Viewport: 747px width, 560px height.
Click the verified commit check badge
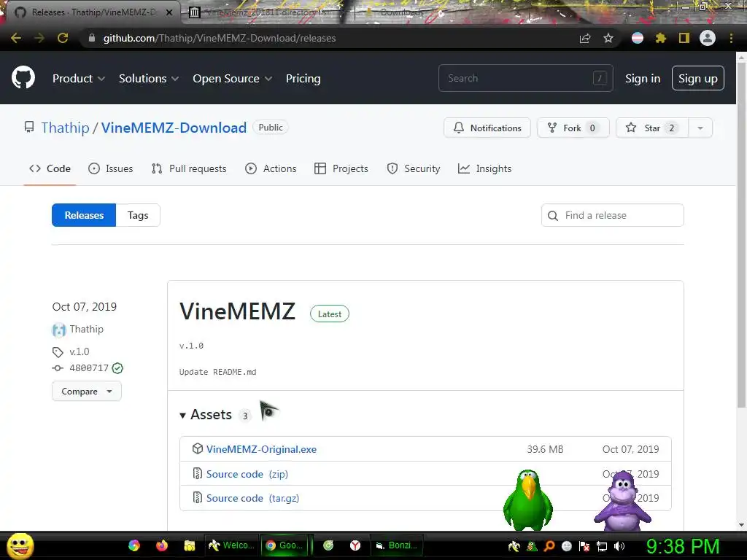coord(117,368)
